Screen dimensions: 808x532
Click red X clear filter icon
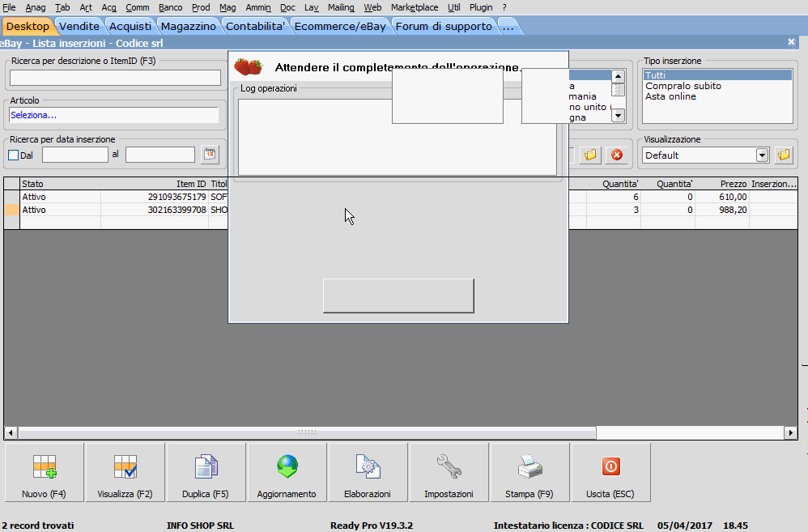(x=617, y=155)
